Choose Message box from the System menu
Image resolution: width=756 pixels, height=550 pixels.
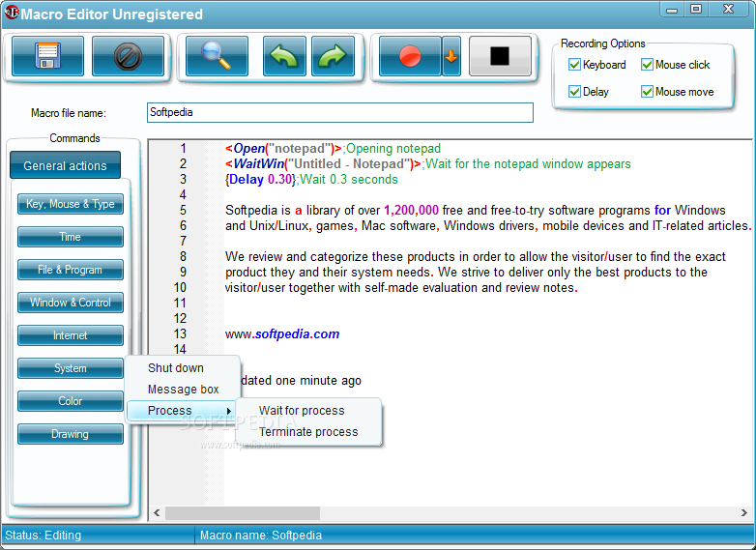(x=182, y=389)
